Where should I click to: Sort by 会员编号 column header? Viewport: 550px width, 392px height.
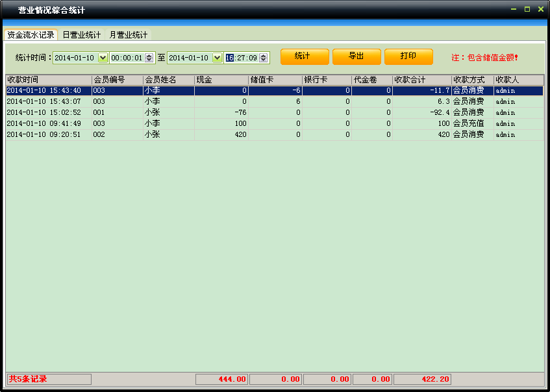tap(117, 80)
